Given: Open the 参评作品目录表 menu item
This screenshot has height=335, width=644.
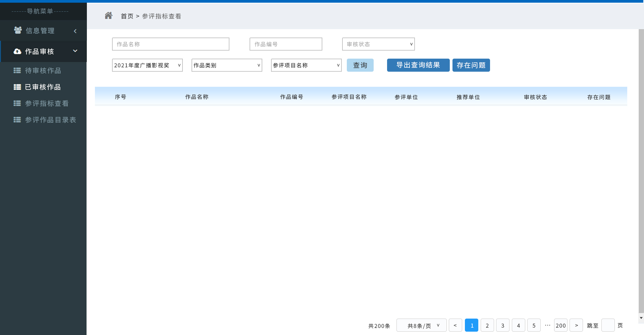Looking at the screenshot, I should pyautogui.click(x=50, y=120).
